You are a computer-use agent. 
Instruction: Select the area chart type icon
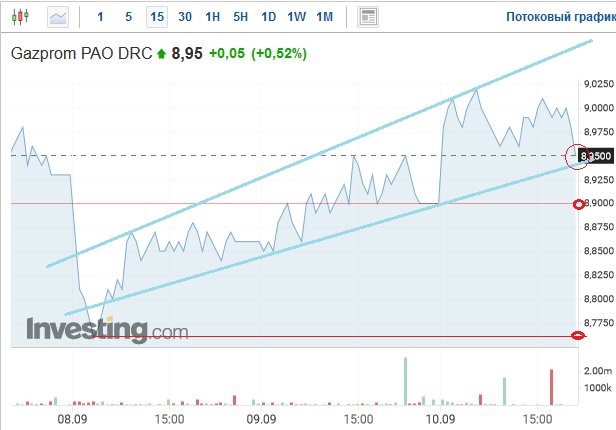pyautogui.click(x=58, y=17)
